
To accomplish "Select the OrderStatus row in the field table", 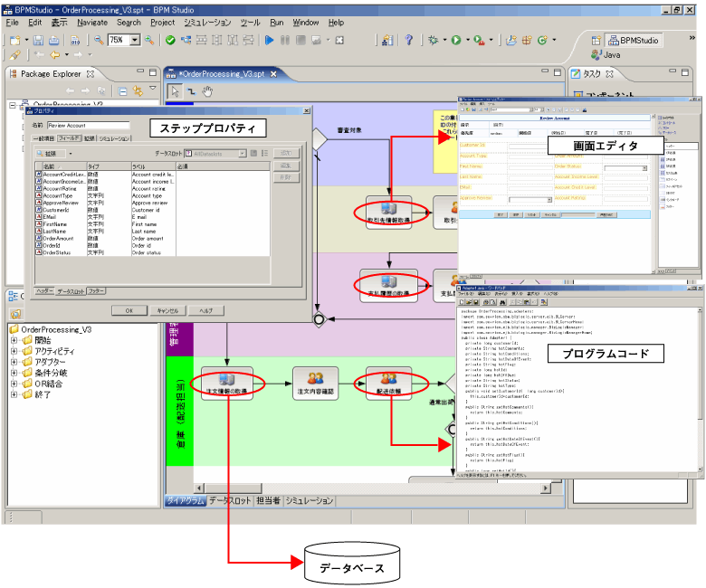I will (x=152, y=252).
